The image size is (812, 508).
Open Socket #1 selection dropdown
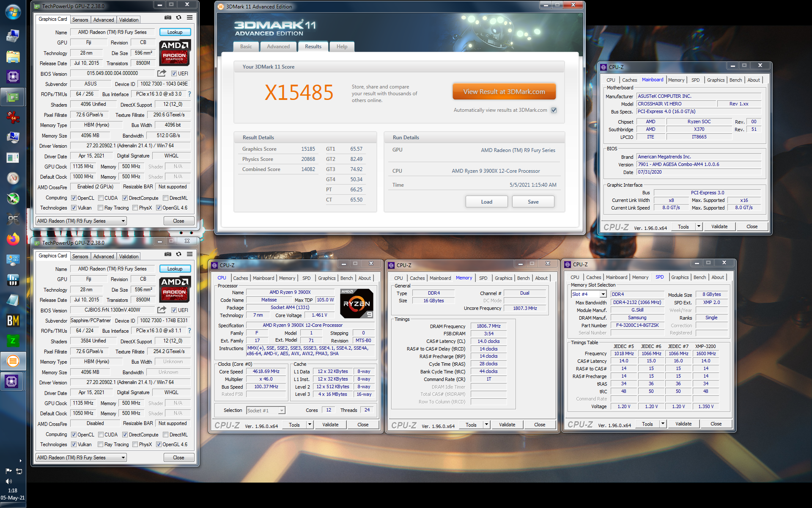coord(266,411)
